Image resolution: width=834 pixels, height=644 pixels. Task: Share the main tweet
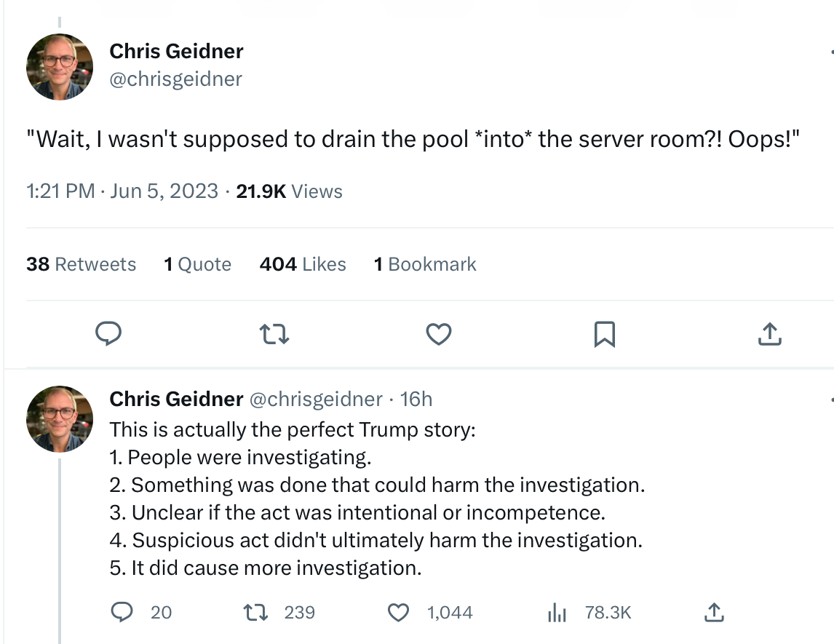pyautogui.click(x=769, y=334)
